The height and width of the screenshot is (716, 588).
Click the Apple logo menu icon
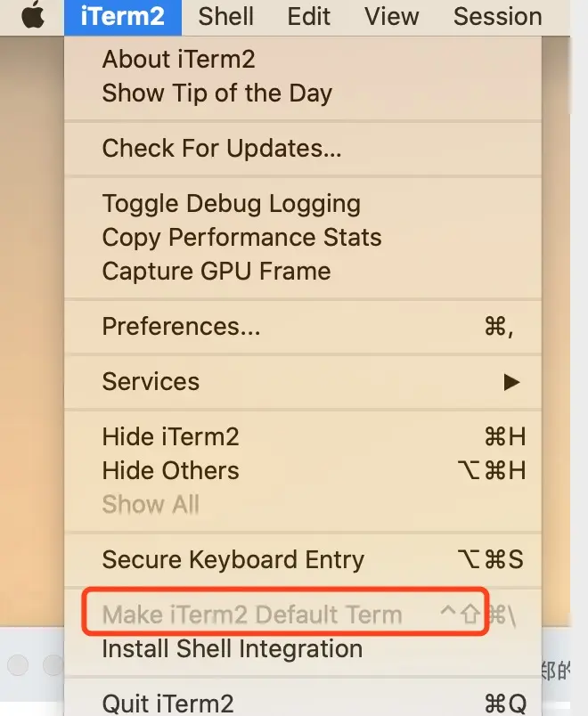(33, 16)
